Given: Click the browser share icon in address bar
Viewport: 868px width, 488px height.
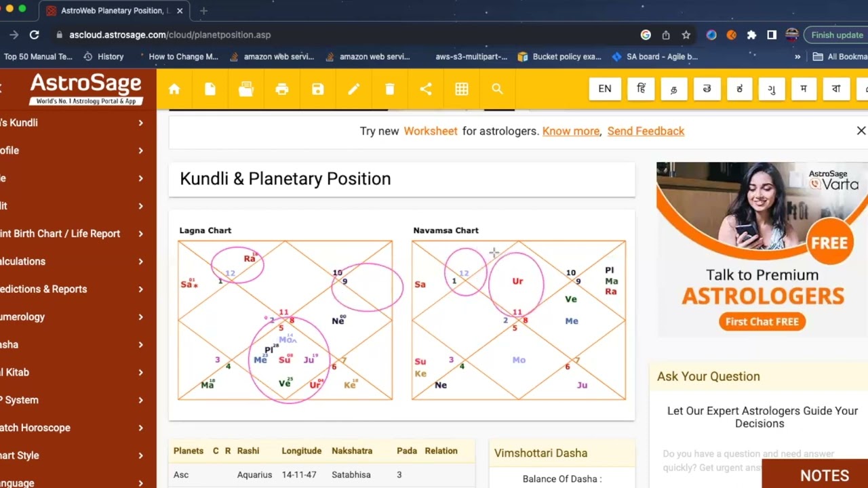Looking at the screenshot, I should pos(666,35).
